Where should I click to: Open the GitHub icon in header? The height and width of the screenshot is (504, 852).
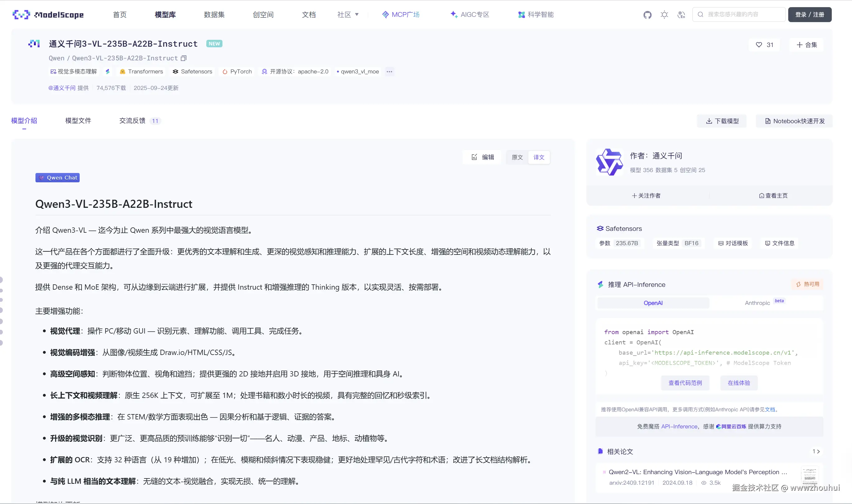point(647,15)
